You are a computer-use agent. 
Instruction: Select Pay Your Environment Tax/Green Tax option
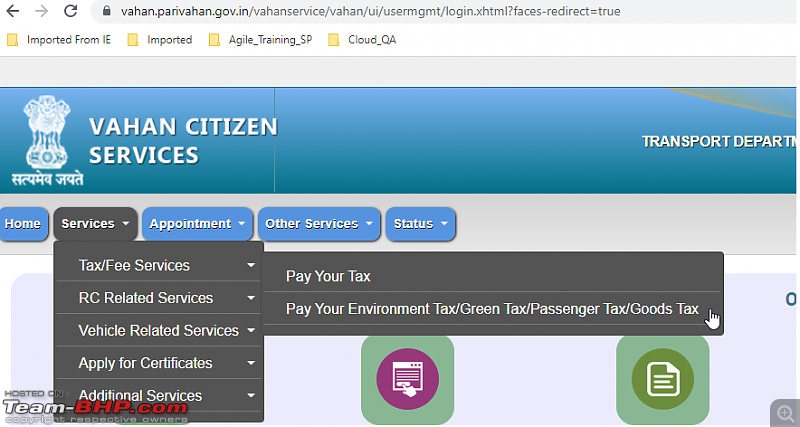pos(492,309)
